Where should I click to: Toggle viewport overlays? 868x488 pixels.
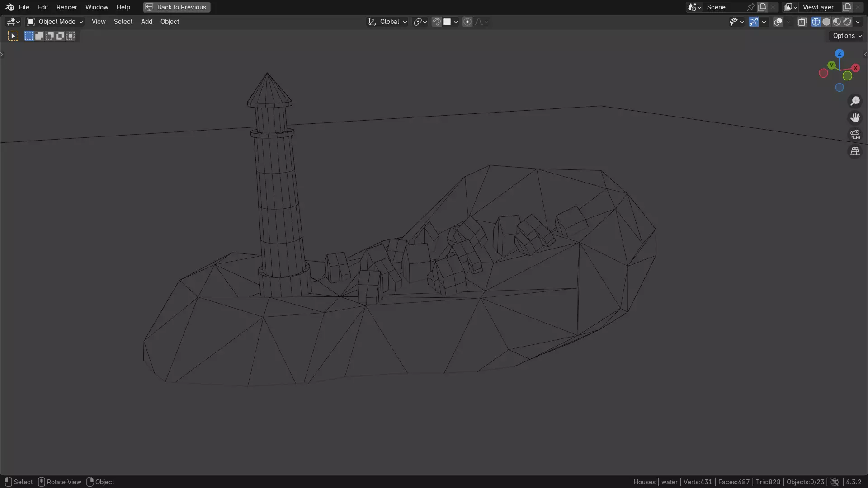click(x=778, y=22)
